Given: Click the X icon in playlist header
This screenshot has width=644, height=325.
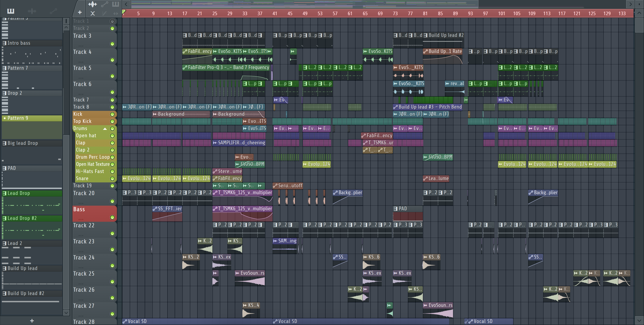Looking at the screenshot, I should 93,13.
